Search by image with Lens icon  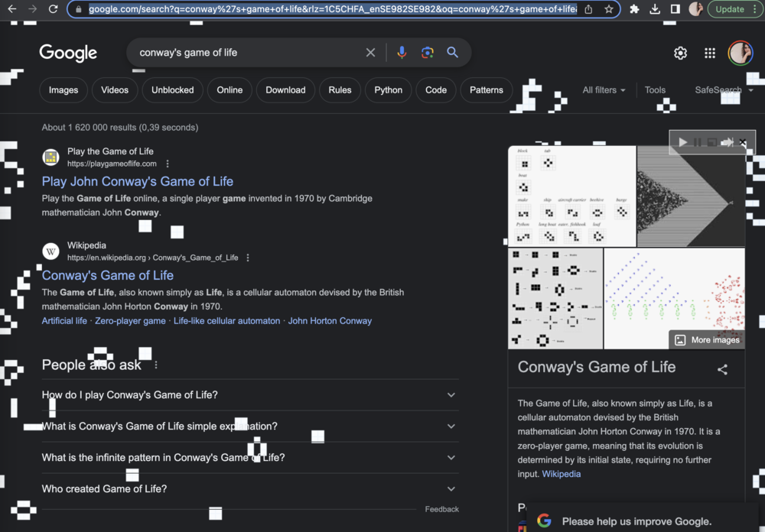pyautogui.click(x=428, y=53)
